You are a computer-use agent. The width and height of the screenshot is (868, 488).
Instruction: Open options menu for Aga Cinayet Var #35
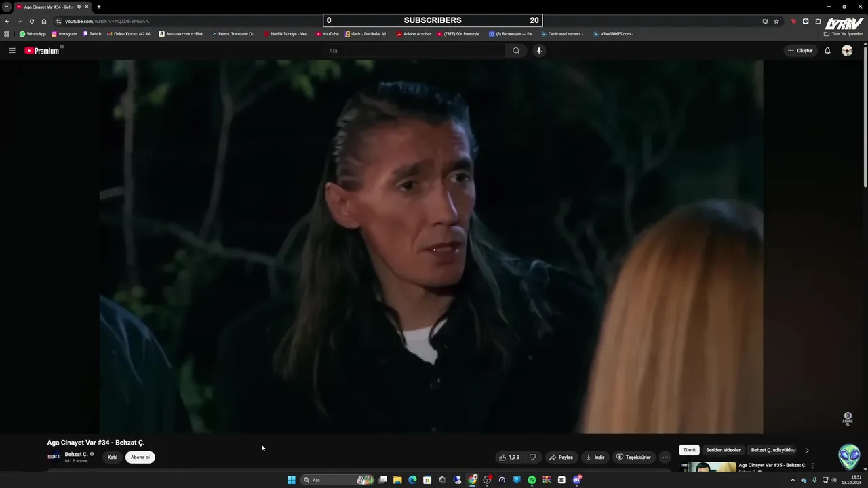pyautogui.click(x=812, y=466)
